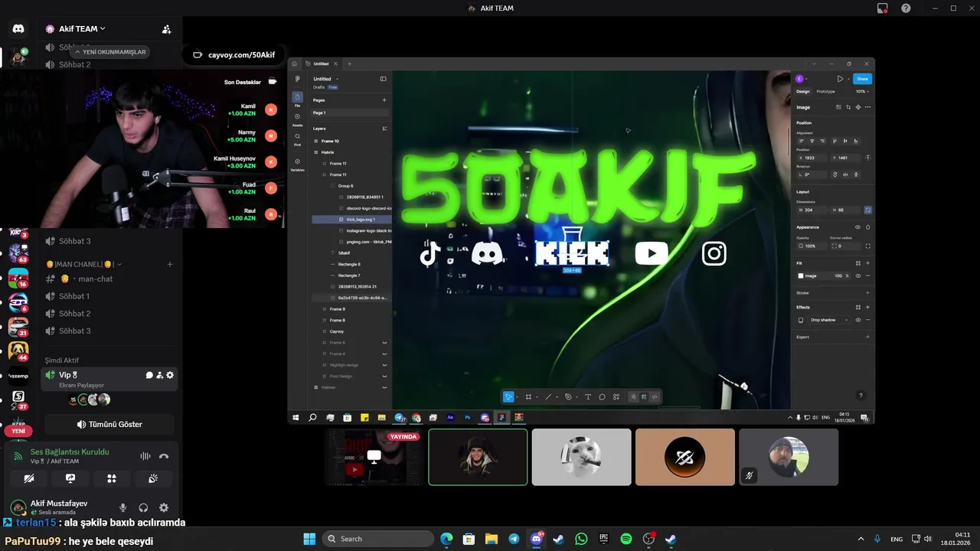Select the Comment tool in Figma toolbar
The width and height of the screenshot is (980, 551).
(x=602, y=396)
